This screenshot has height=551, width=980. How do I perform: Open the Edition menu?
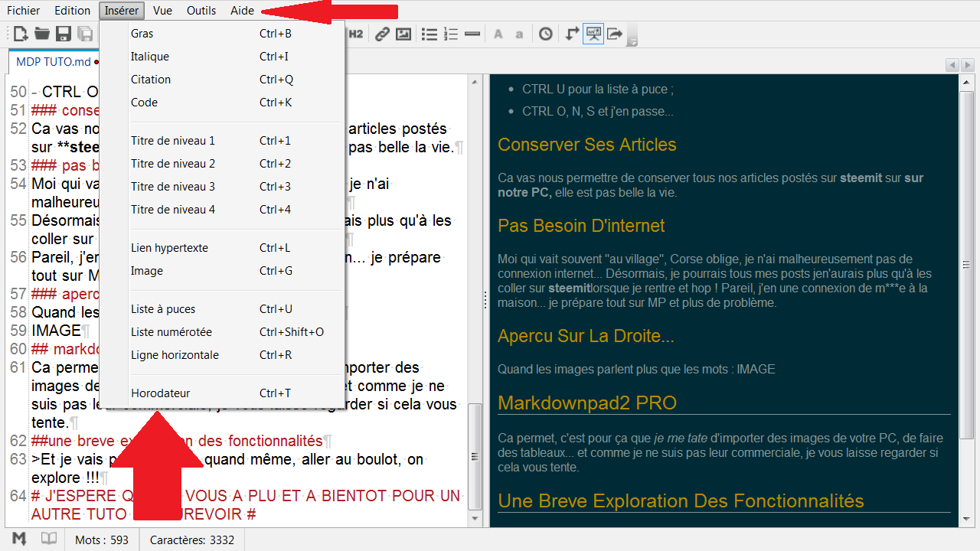pyautogui.click(x=73, y=11)
